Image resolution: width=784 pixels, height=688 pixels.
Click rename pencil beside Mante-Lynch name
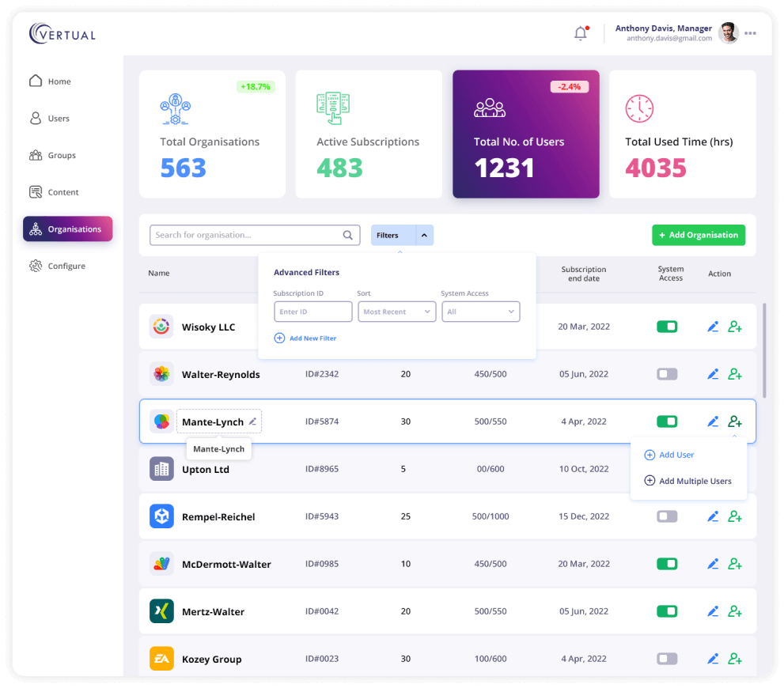click(252, 421)
